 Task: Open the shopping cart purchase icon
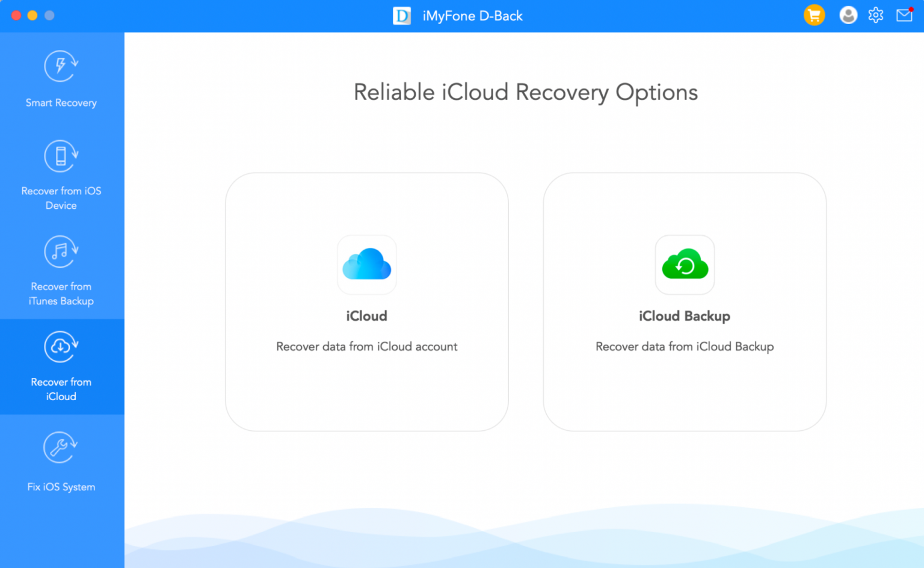[815, 15]
